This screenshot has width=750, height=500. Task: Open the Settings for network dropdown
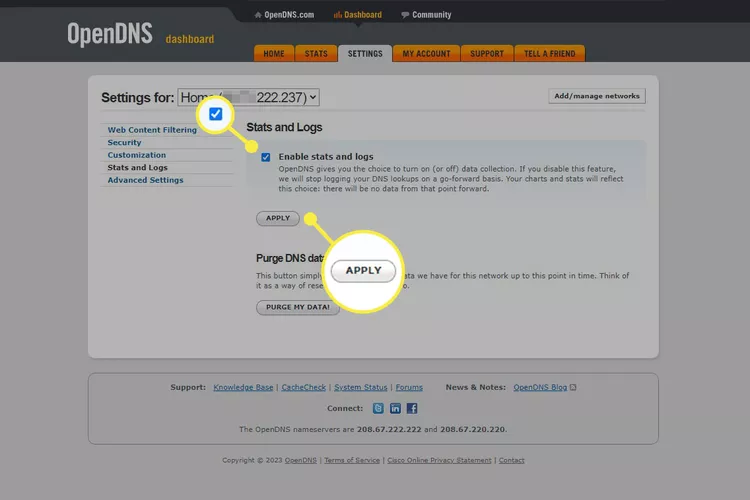tap(248, 97)
